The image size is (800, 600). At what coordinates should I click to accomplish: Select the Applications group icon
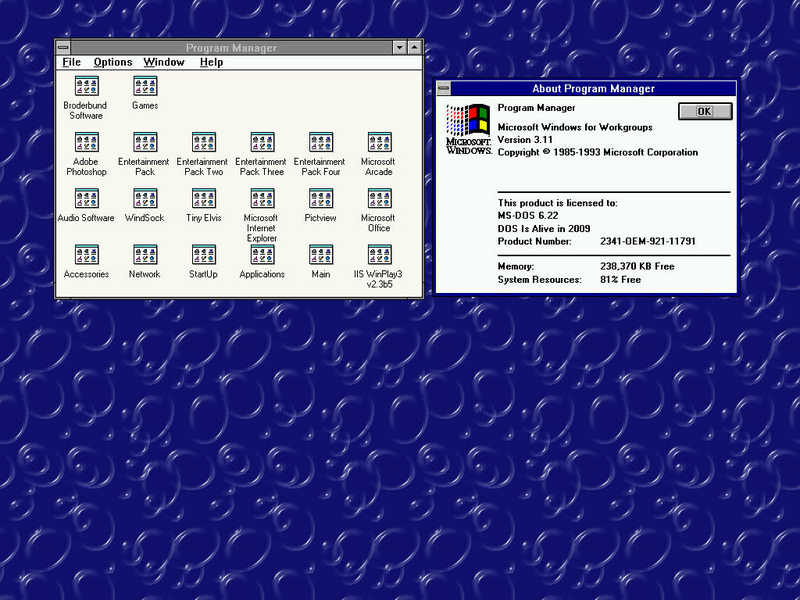tap(262, 255)
